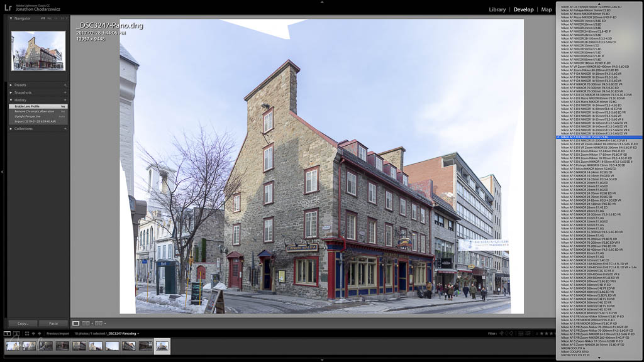Screen dimensions: 644x362
Task: Switch to the Library module
Action: point(497,9)
